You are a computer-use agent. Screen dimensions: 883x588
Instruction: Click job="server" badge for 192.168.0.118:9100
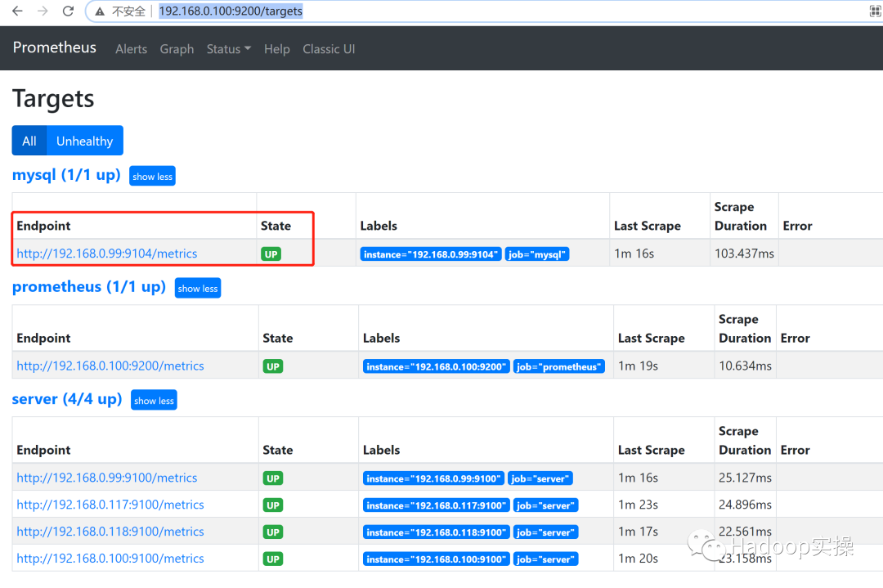coord(545,532)
